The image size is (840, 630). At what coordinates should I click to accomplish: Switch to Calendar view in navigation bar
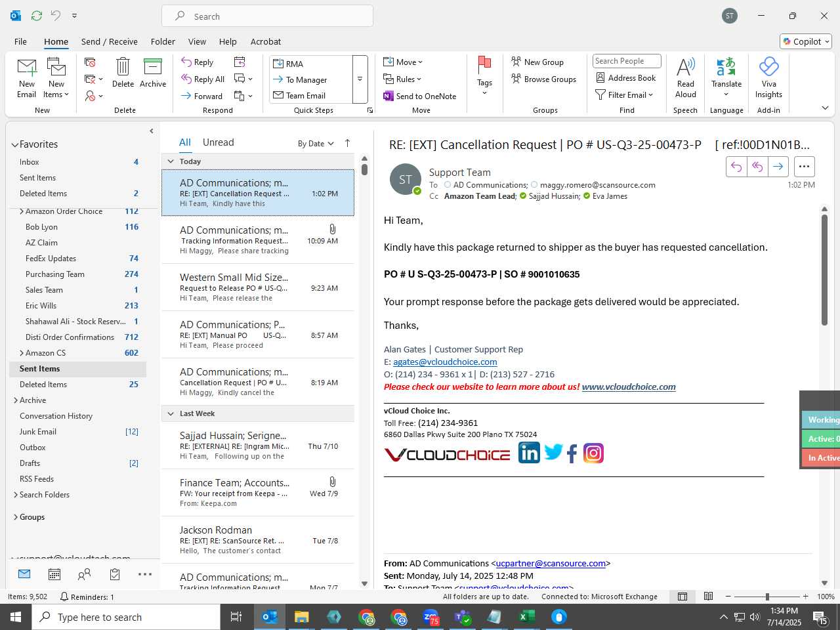pos(54,574)
